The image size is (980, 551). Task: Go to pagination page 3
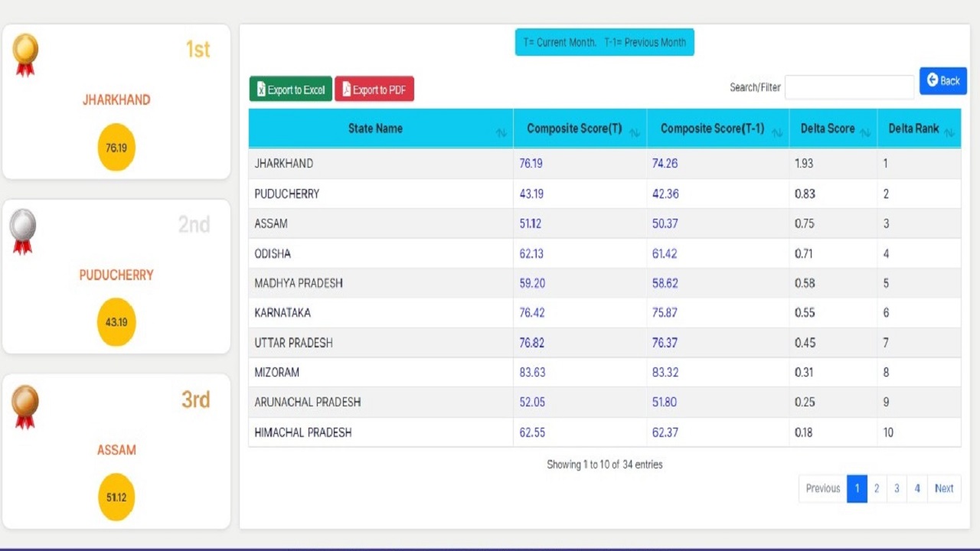point(897,488)
